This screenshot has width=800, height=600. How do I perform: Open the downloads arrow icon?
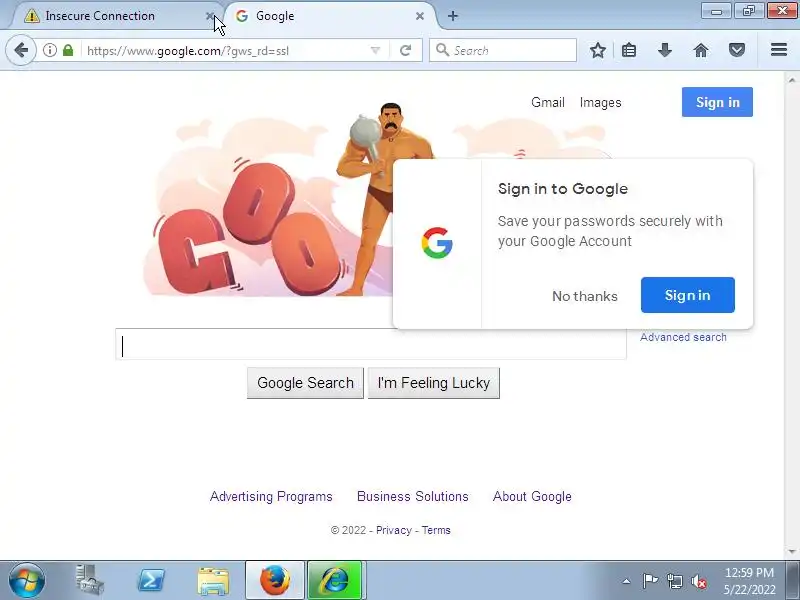point(664,50)
